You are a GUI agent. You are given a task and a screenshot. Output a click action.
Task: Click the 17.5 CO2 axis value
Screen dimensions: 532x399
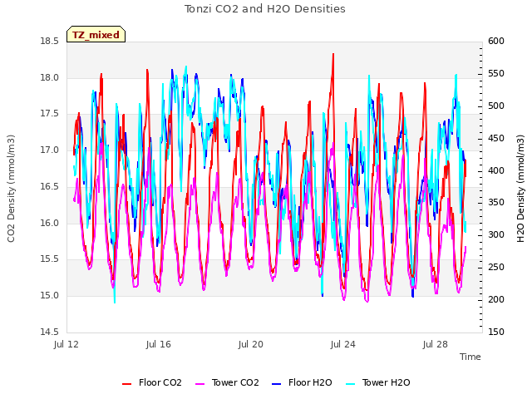pos(50,114)
